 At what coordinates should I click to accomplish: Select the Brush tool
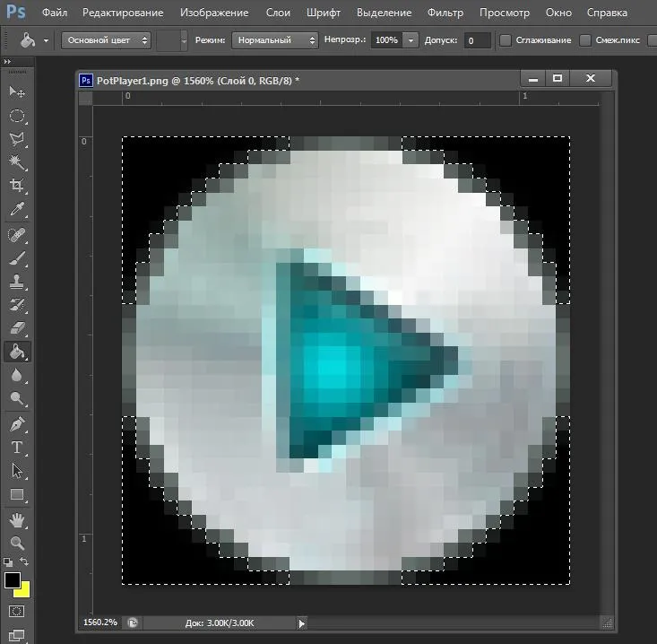(x=17, y=258)
